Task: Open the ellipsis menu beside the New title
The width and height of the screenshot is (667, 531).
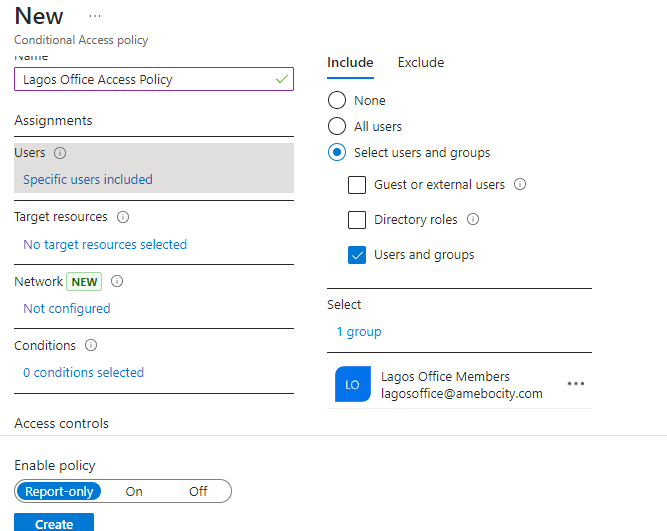Action: click(95, 17)
